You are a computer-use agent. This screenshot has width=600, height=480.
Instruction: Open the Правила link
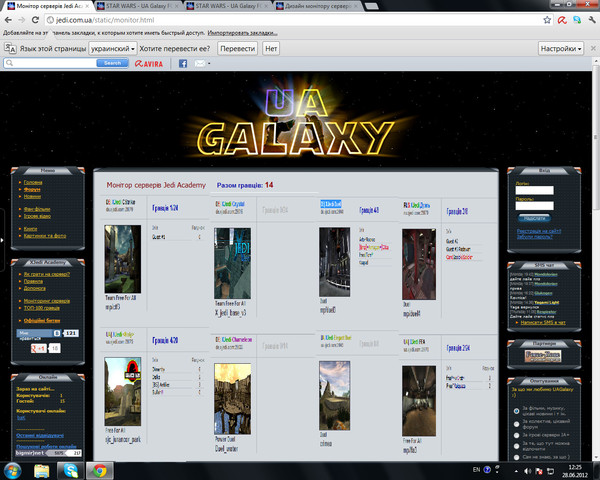pyautogui.click(x=33, y=281)
